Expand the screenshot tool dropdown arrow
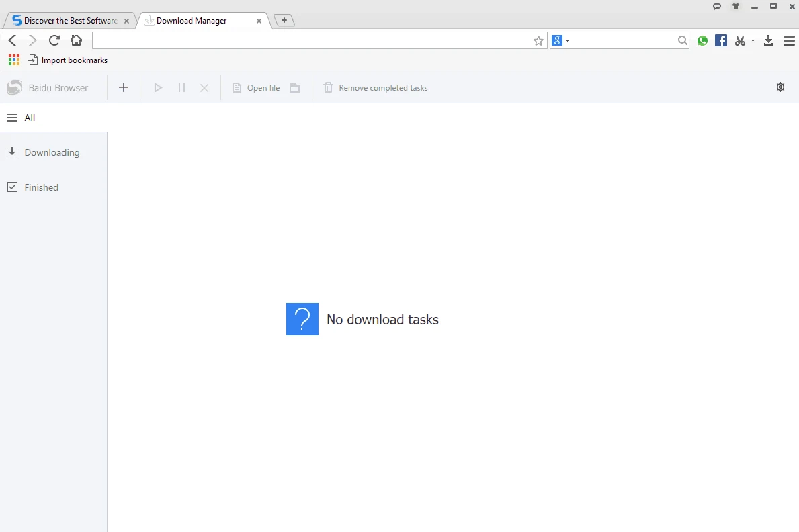This screenshot has height=532, width=799. (x=753, y=41)
